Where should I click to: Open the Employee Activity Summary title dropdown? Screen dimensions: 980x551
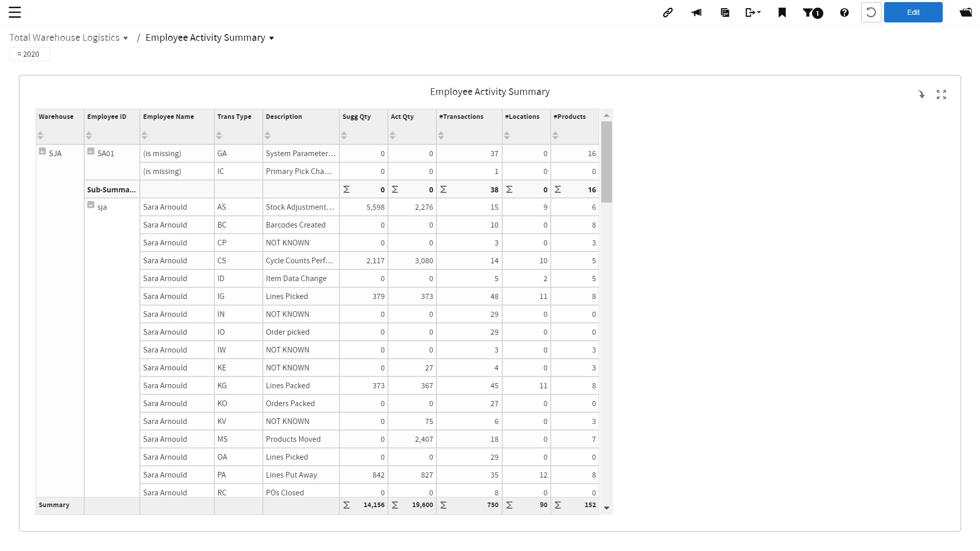[x=271, y=38]
